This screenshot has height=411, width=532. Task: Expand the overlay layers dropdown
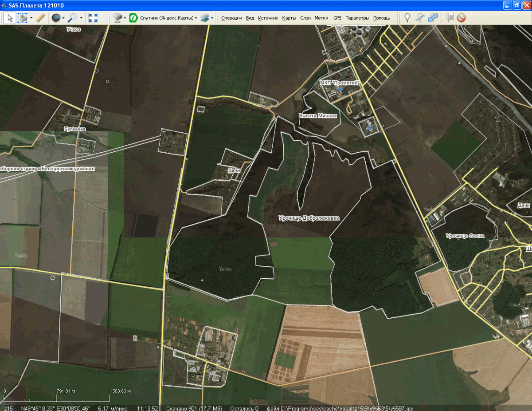pos(212,18)
